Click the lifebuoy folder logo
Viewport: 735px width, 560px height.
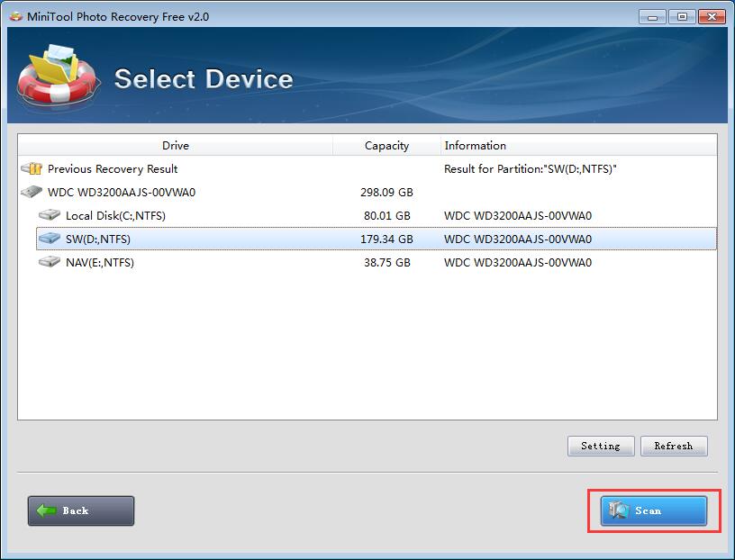(x=59, y=75)
